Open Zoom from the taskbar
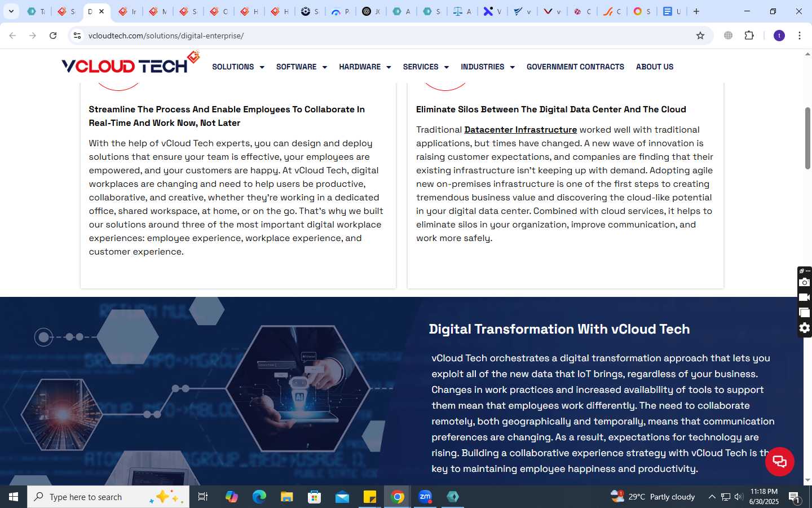The image size is (812, 508). pos(425,497)
